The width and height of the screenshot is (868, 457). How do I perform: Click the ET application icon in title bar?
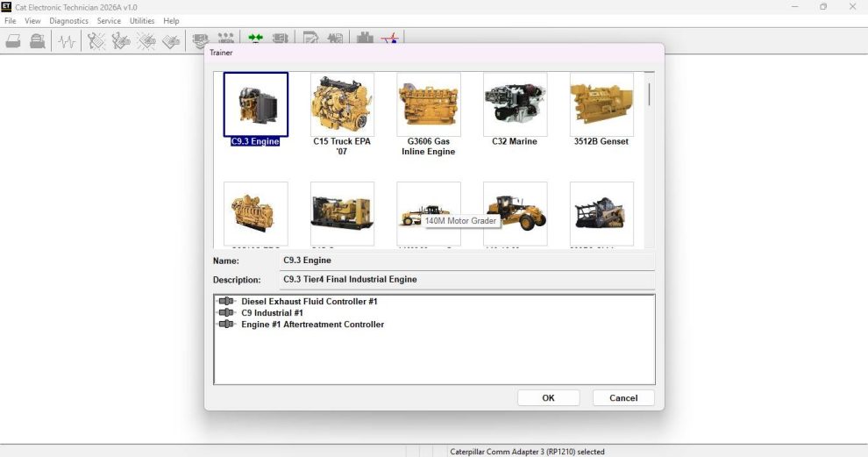6,7
